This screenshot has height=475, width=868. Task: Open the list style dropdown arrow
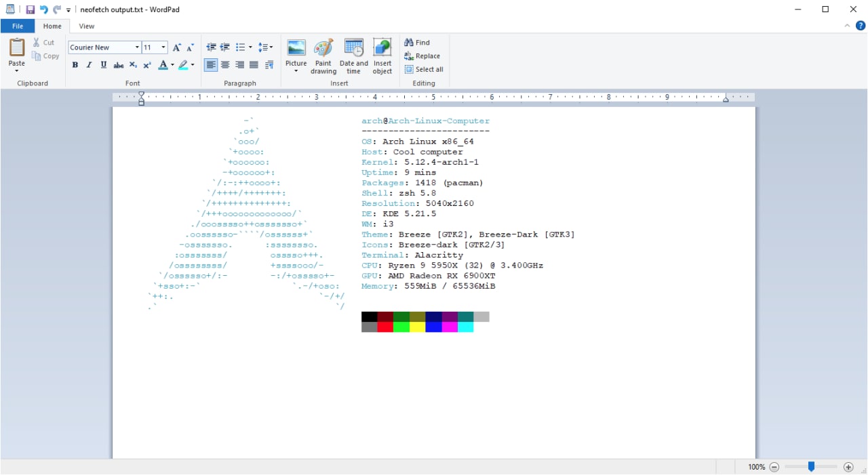(250, 47)
